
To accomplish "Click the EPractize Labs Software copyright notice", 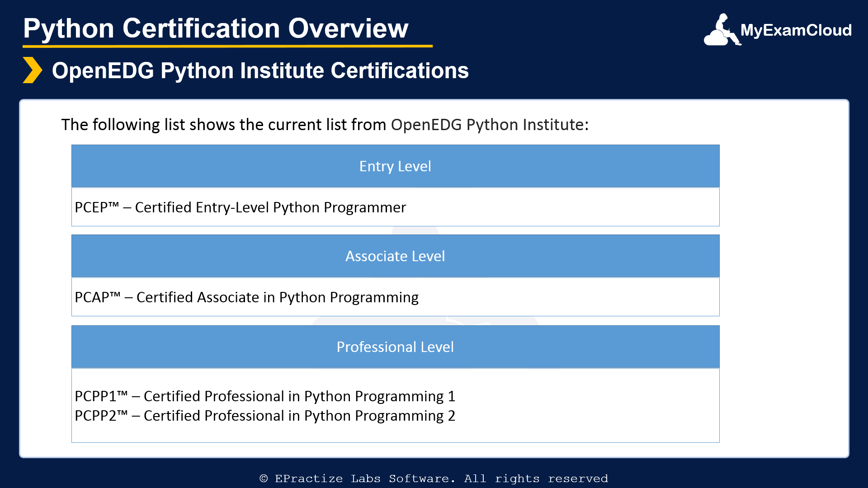I will tap(434, 479).
